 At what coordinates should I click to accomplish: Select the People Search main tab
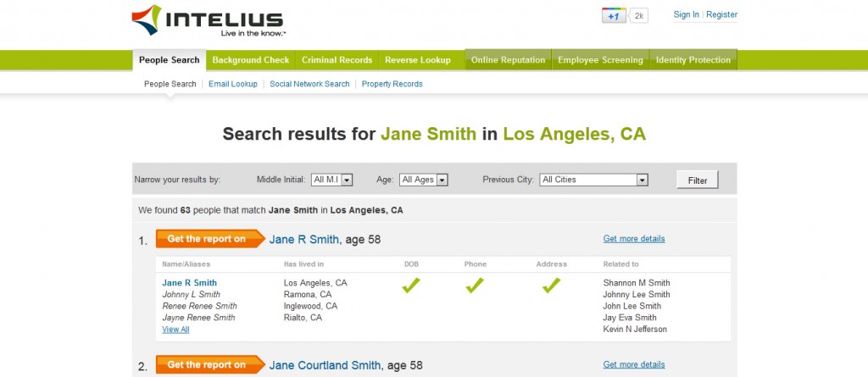170,60
